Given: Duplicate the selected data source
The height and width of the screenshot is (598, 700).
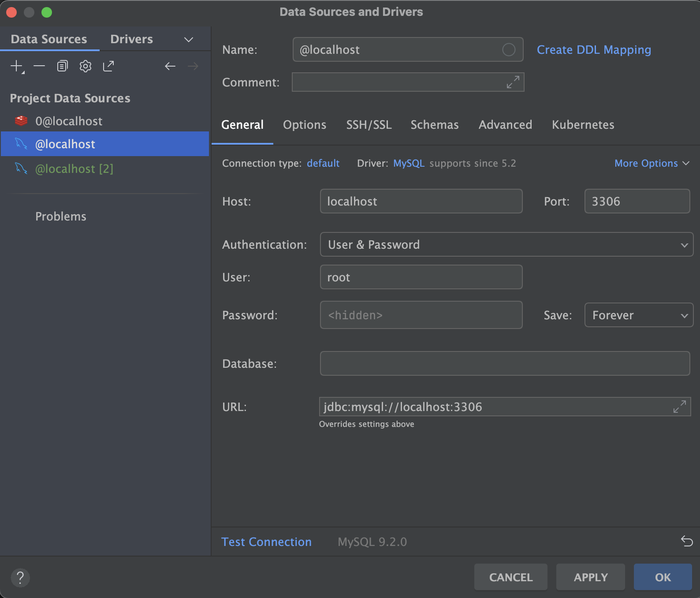Looking at the screenshot, I should click(62, 66).
